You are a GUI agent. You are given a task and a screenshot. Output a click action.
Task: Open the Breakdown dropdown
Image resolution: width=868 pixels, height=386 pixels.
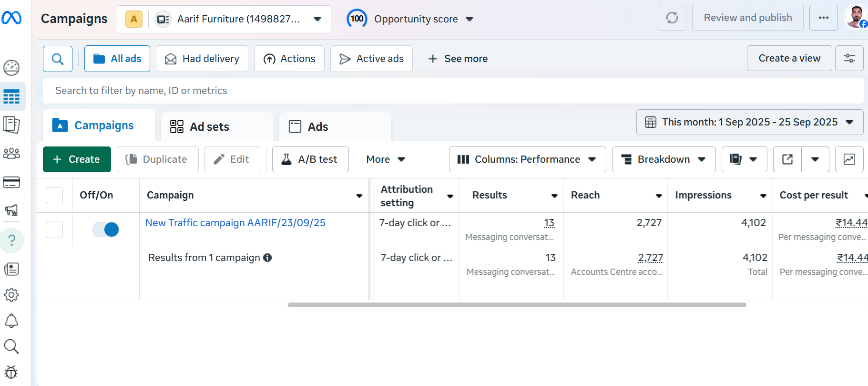click(x=663, y=159)
